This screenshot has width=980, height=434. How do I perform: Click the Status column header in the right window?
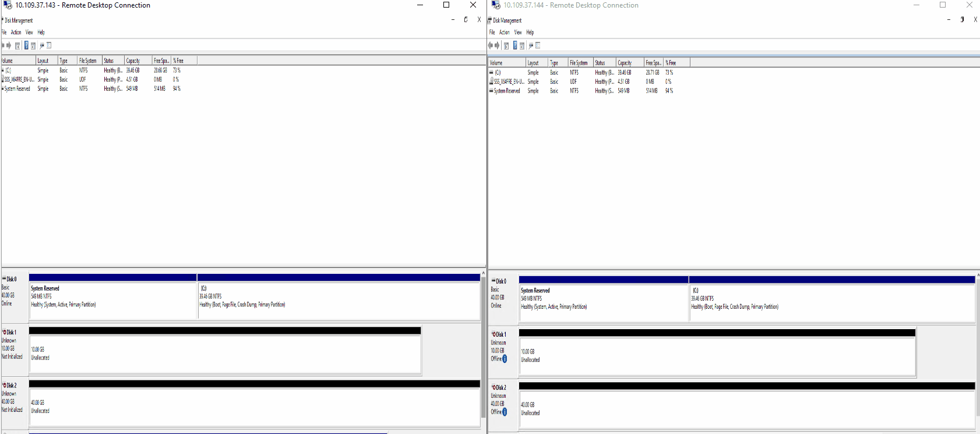click(604, 63)
